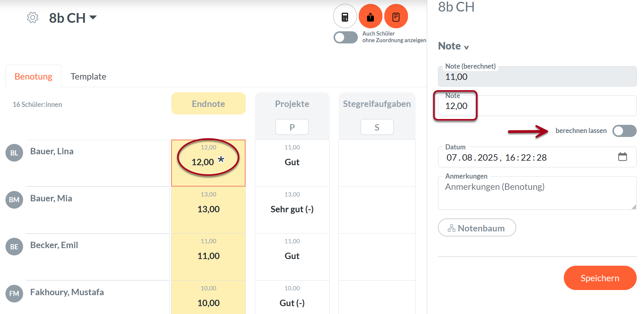Enable the 'Auch Schüler ohne Zuordnung anzeigen' toggle

(x=345, y=37)
